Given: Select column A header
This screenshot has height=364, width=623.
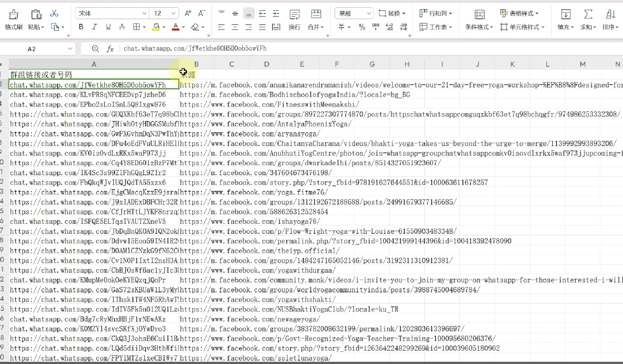Looking at the screenshot, I should [94, 64].
